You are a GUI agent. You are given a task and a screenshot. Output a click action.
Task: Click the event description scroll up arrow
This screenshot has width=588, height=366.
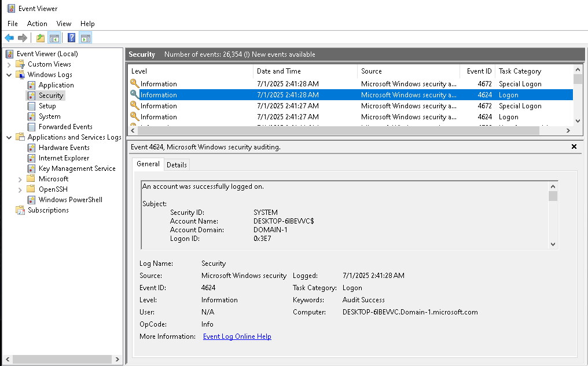click(553, 186)
